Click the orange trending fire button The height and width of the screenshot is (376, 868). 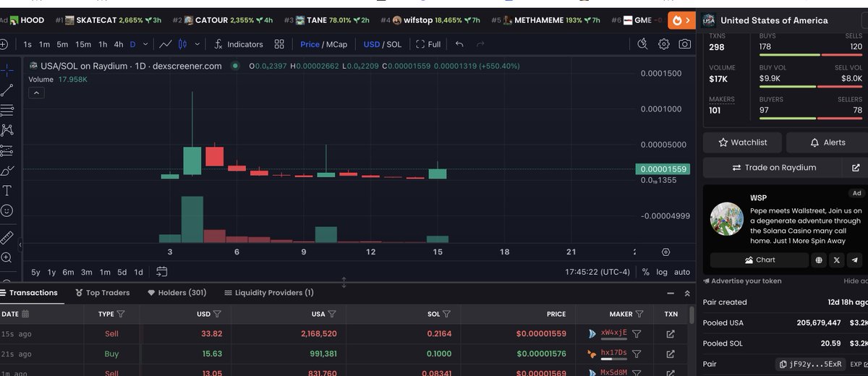(x=681, y=20)
